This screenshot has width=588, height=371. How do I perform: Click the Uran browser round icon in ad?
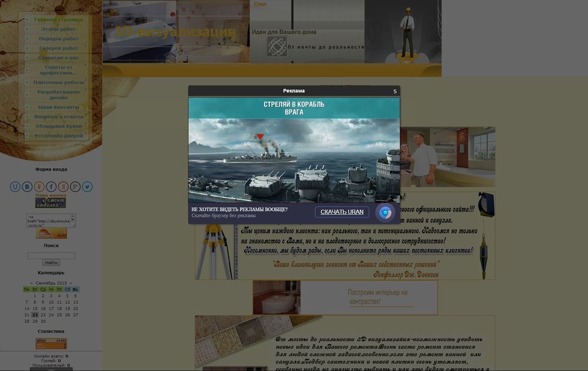385,213
